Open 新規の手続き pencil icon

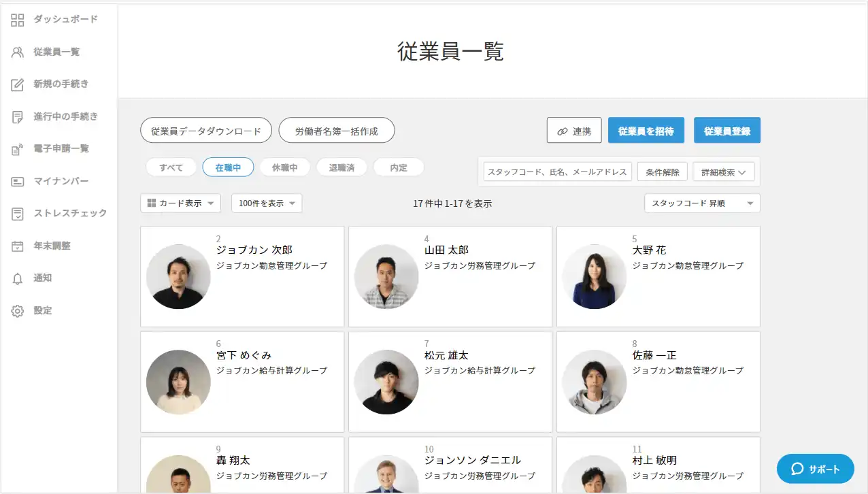[18, 84]
